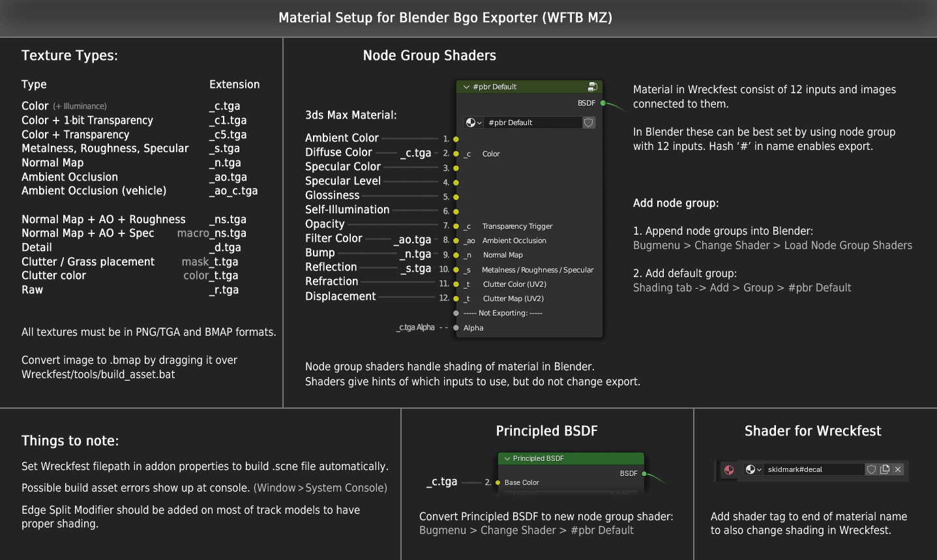Click input socket 3 on #pbr Default node

(x=456, y=168)
